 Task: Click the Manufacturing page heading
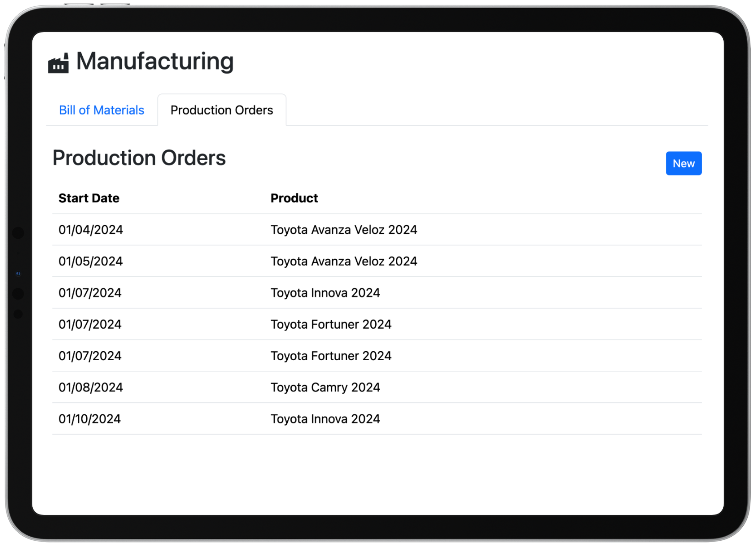155,61
